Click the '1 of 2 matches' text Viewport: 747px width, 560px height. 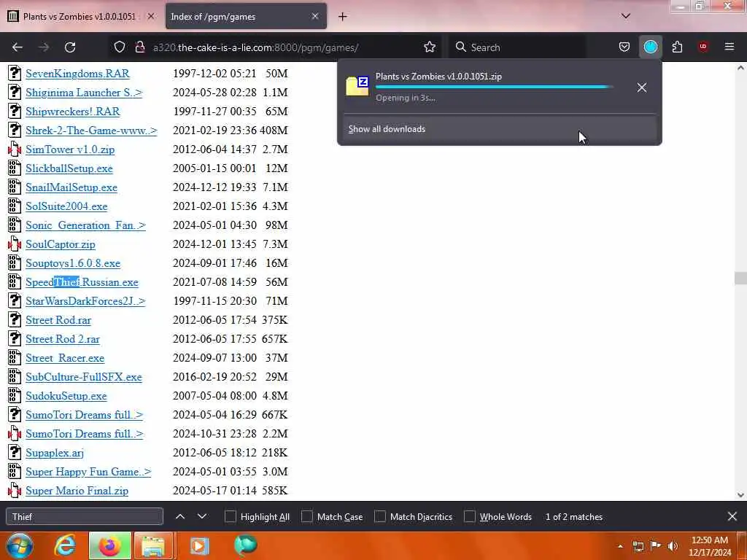[x=573, y=517]
